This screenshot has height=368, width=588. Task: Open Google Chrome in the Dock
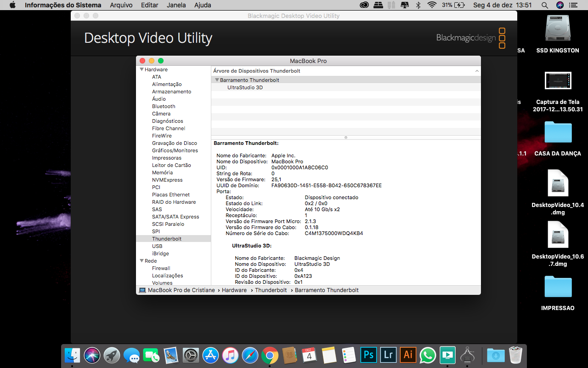point(270,355)
